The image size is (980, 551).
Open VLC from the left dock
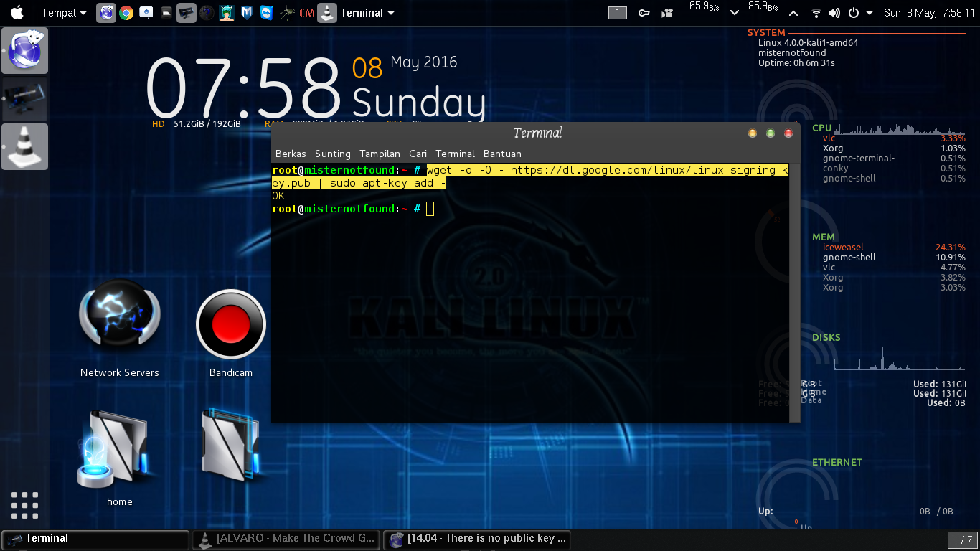coord(25,146)
